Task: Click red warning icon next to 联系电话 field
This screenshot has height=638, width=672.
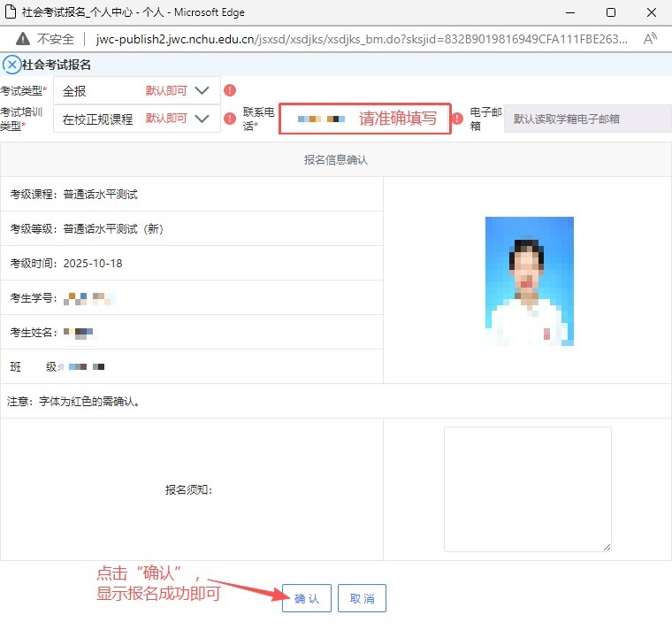Action: 457,119
